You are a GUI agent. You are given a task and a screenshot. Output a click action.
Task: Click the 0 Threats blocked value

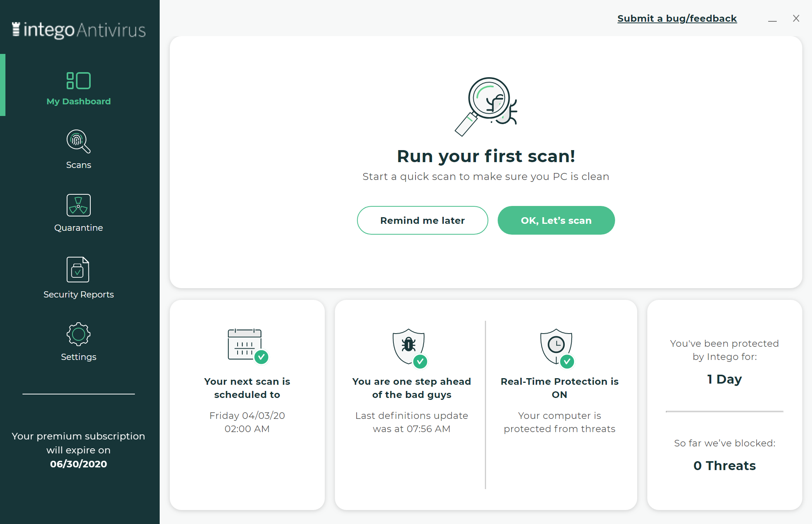click(x=724, y=465)
